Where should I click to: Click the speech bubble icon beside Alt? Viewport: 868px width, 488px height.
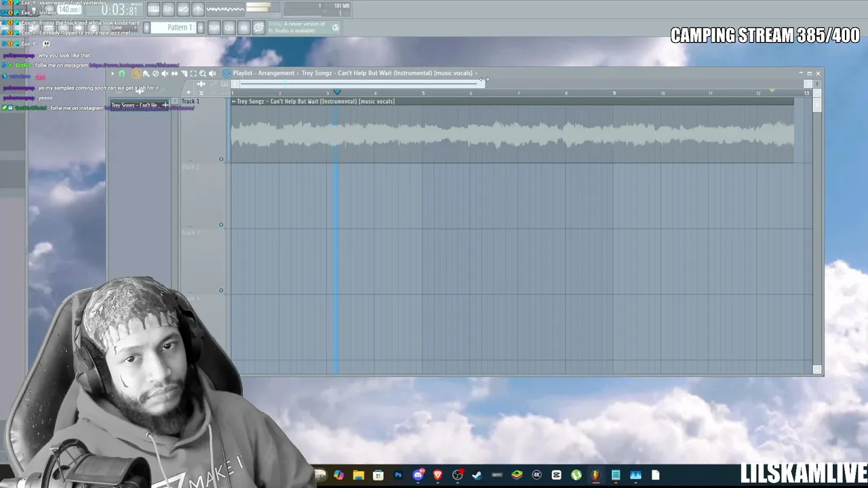[x=258, y=28]
